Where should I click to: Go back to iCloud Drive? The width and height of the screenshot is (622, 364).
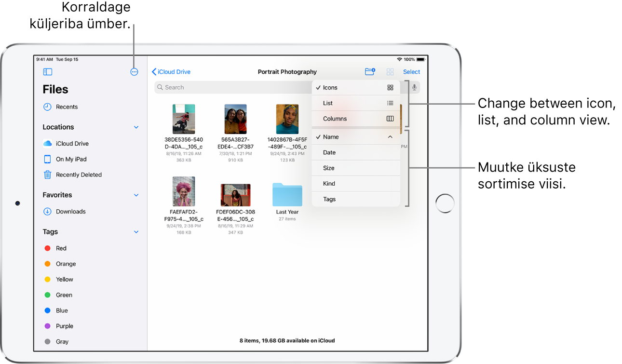pos(171,71)
